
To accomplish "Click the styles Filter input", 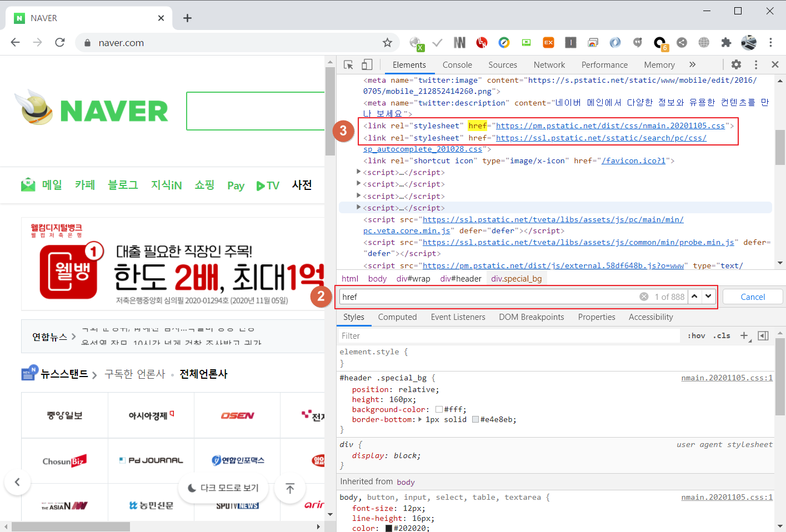I will (508, 335).
